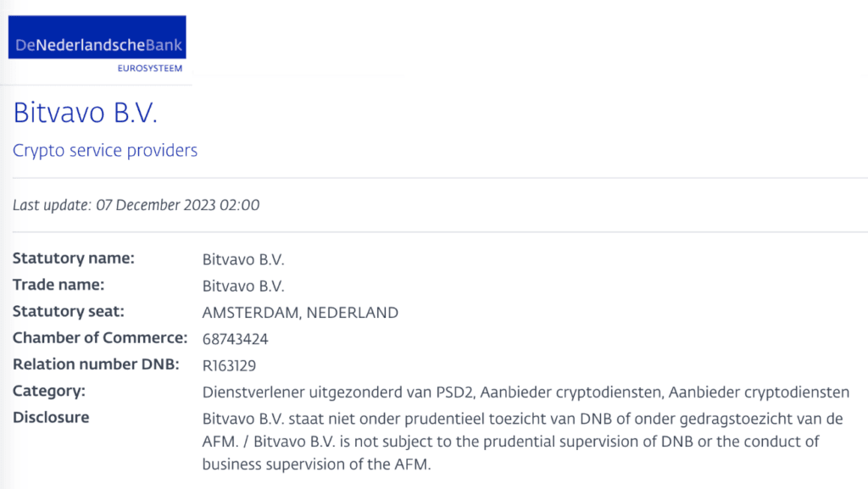Click the Statutory seat label
This screenshot has height=489, width=868.
pos(68,311)
